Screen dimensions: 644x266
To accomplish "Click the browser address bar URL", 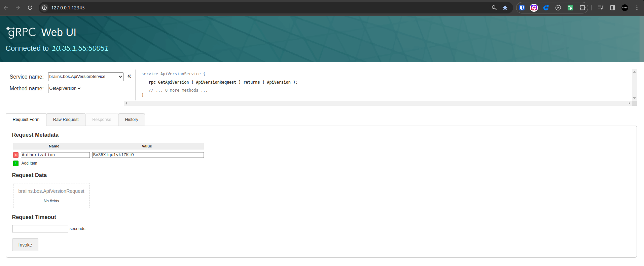I will tap(68, 8).
